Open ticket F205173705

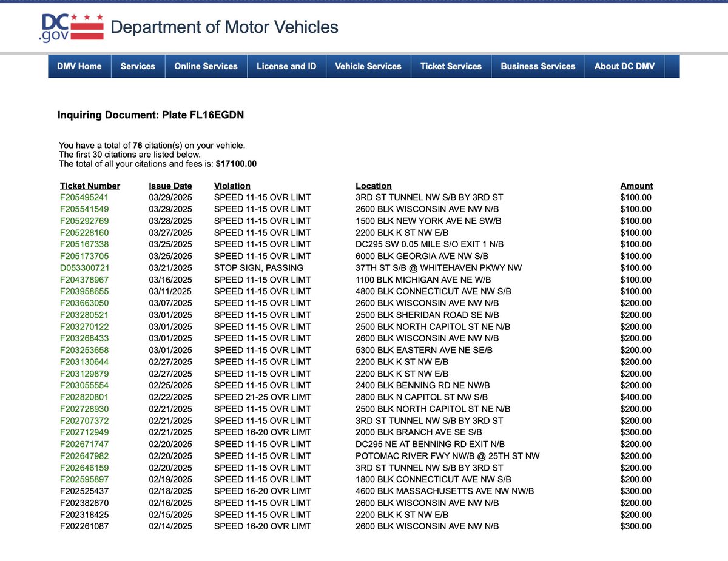coord(84,256)
